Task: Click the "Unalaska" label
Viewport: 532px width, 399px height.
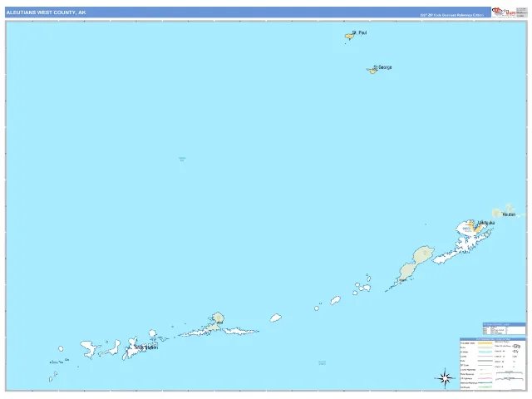Action: pos(485,223)
